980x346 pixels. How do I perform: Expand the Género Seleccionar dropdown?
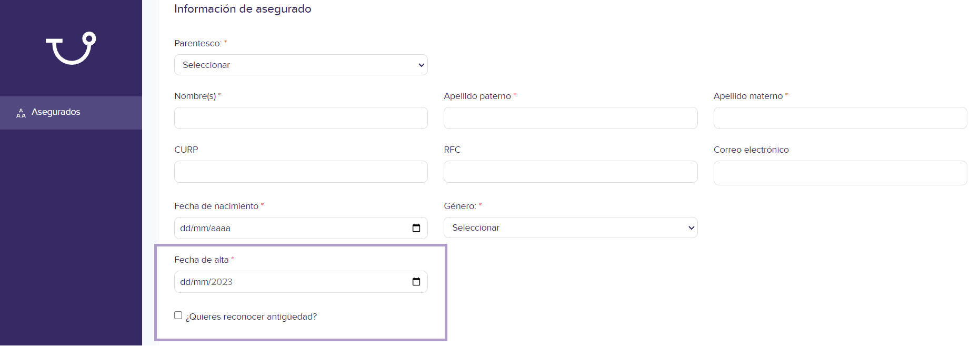click(x=571, y=228)
